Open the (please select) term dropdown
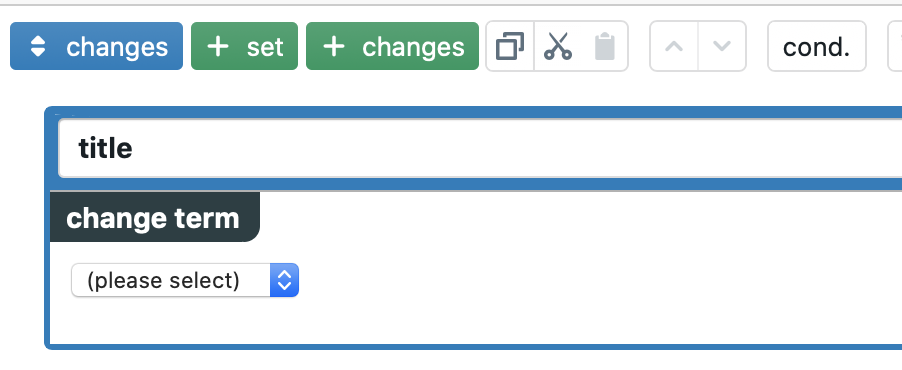The image size is (902, 370). (x=185, y=280)
